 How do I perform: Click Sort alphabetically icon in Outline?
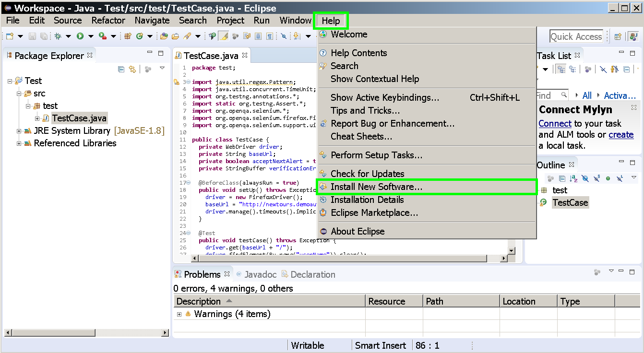point(573,178)
